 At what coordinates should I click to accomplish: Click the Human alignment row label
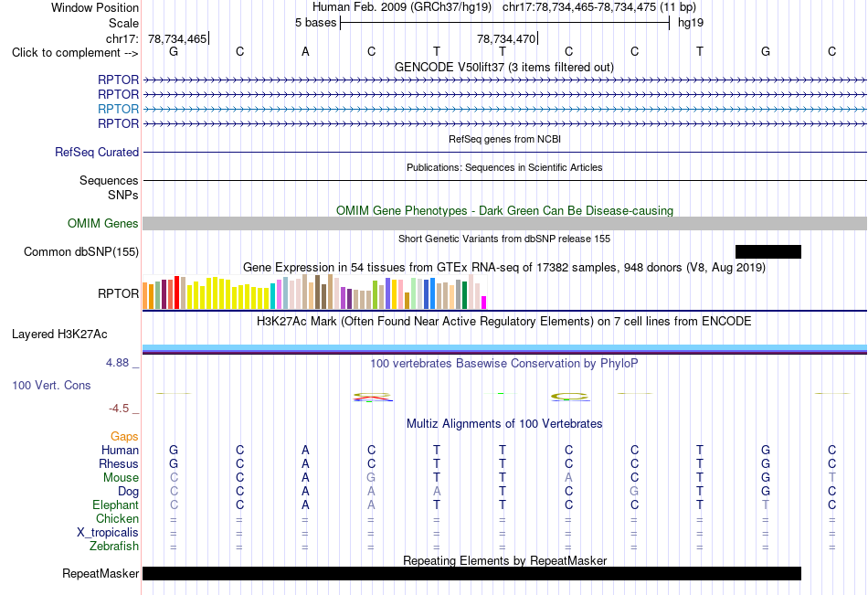(x=120, y=450)
